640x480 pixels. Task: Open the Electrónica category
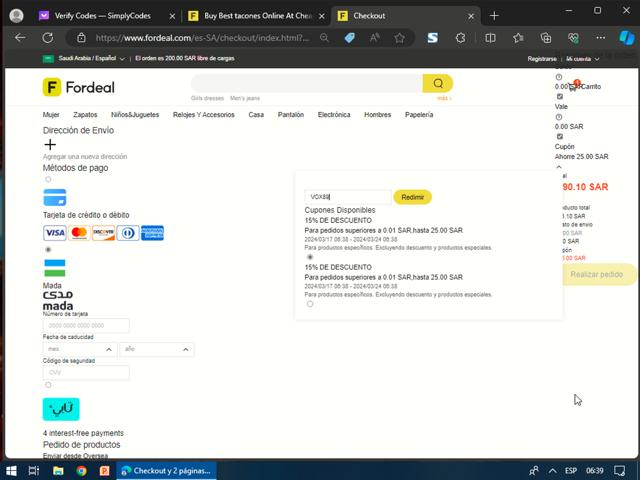(334, 115)
